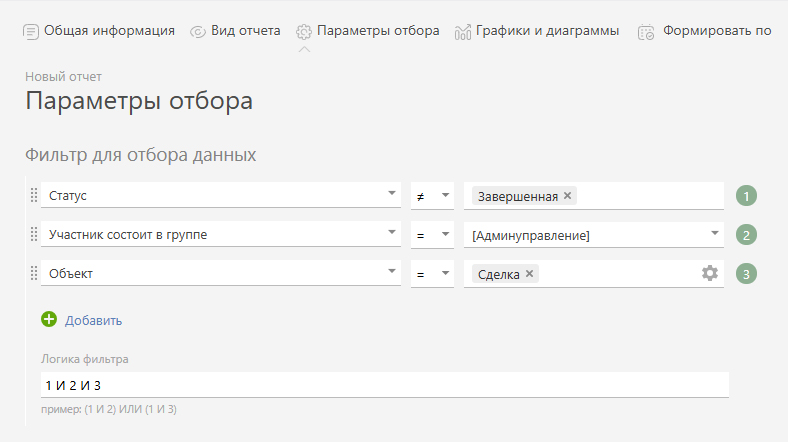Viewport: 788px width, 442px height.
Task: Click the Новый отчет breadcrumb text
Action: click(63, 77)
